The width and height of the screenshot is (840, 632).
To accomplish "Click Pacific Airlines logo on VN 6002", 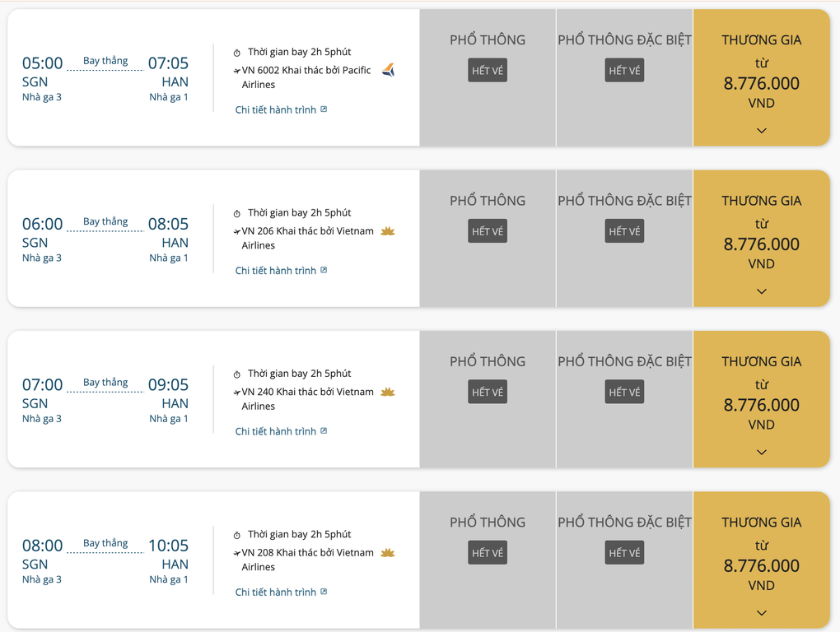I will coord(388,71).
